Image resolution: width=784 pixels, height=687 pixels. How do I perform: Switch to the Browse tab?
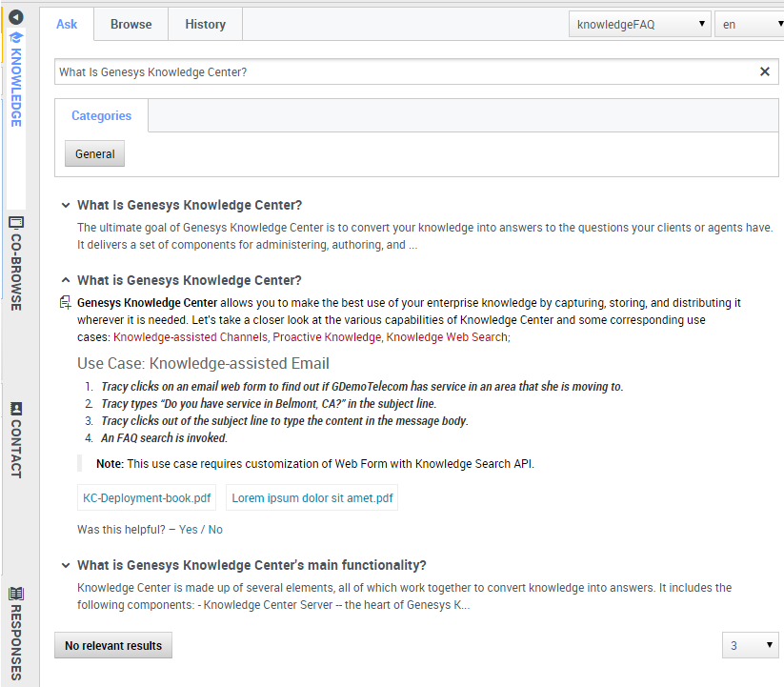coord(131,25)
